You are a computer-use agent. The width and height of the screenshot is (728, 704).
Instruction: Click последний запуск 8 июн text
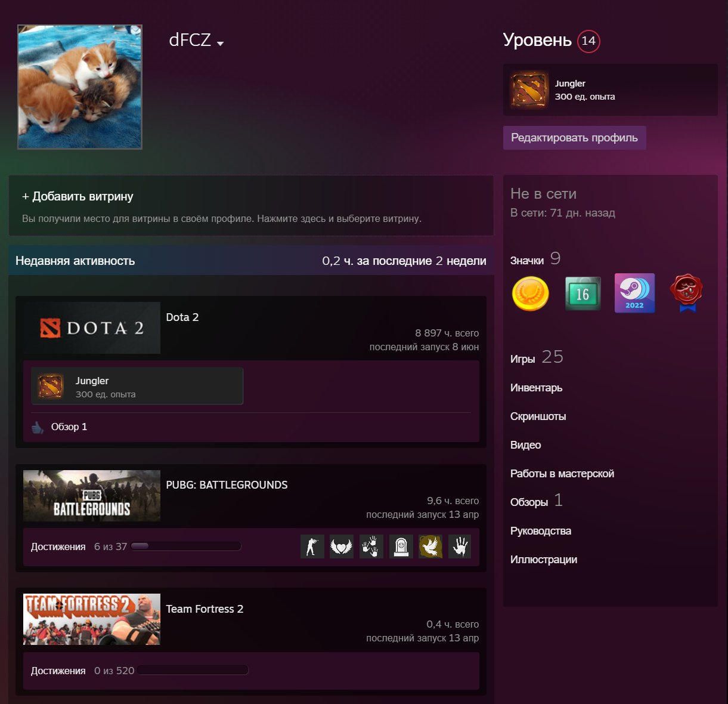tap(424, 347)
